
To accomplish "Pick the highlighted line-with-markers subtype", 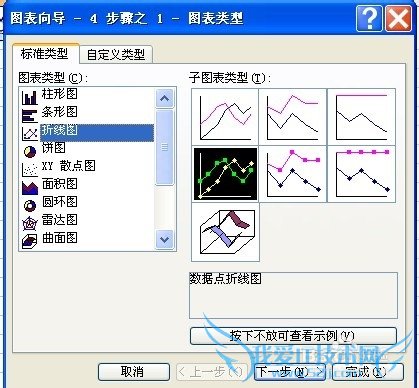I will coord(225,174).
